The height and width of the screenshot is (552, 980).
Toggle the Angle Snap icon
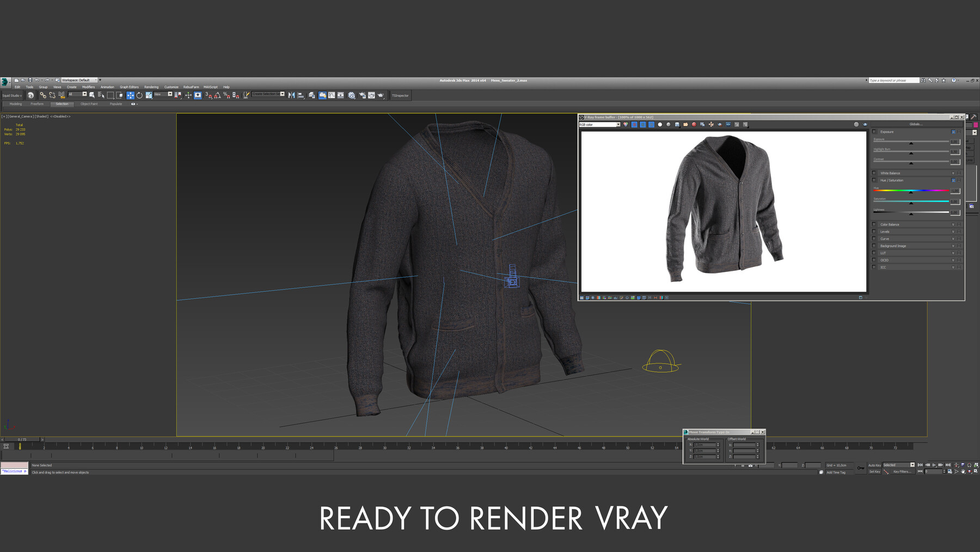(x=217, y=95)
